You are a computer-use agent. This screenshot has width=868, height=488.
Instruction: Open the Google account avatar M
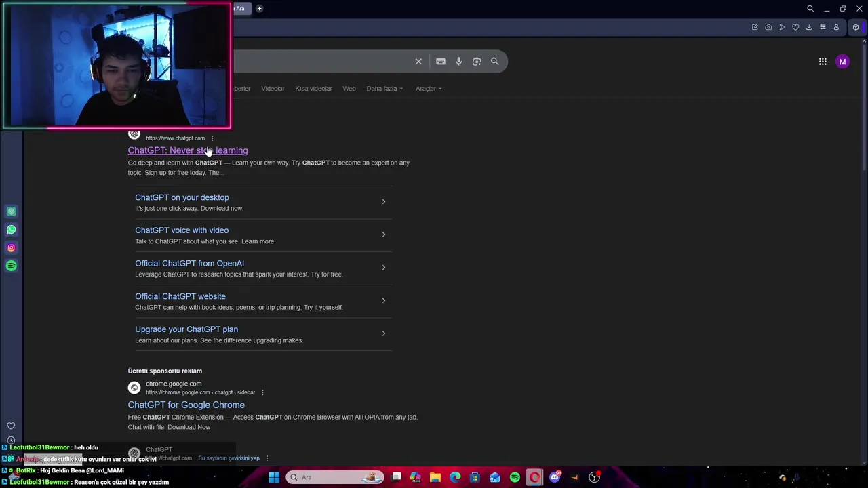point(842,62)
